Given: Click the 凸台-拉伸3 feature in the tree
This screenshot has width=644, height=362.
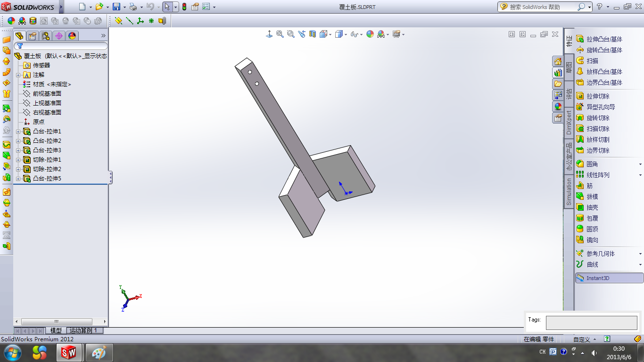Looking at the screenshot, I should [x=47, y=150].
